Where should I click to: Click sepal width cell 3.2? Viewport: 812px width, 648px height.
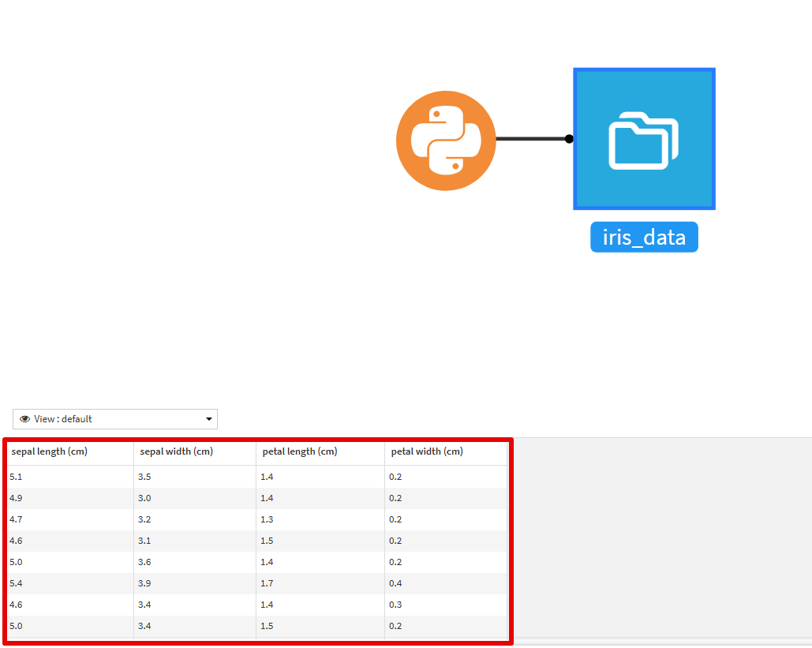pos(195,519)
